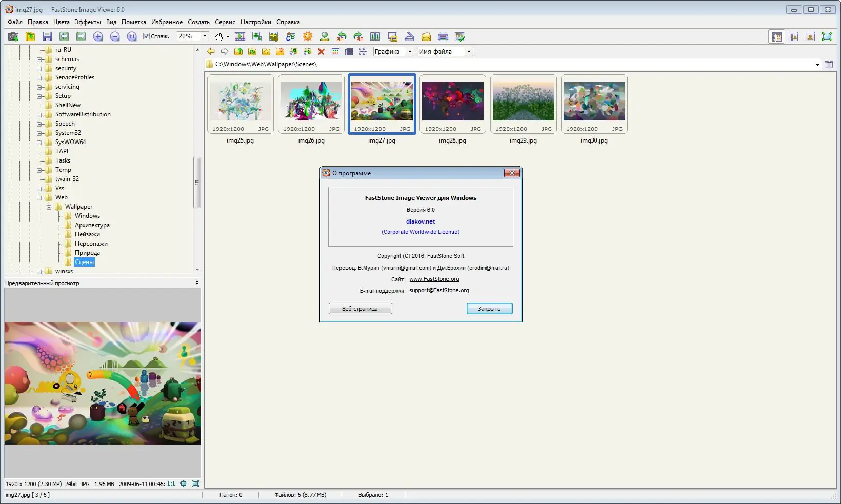Image resolution: width=841 pixels, height=504 pixels.
Task: Select the Acquire image from scanner tool
Action: [x=409, y=36]
